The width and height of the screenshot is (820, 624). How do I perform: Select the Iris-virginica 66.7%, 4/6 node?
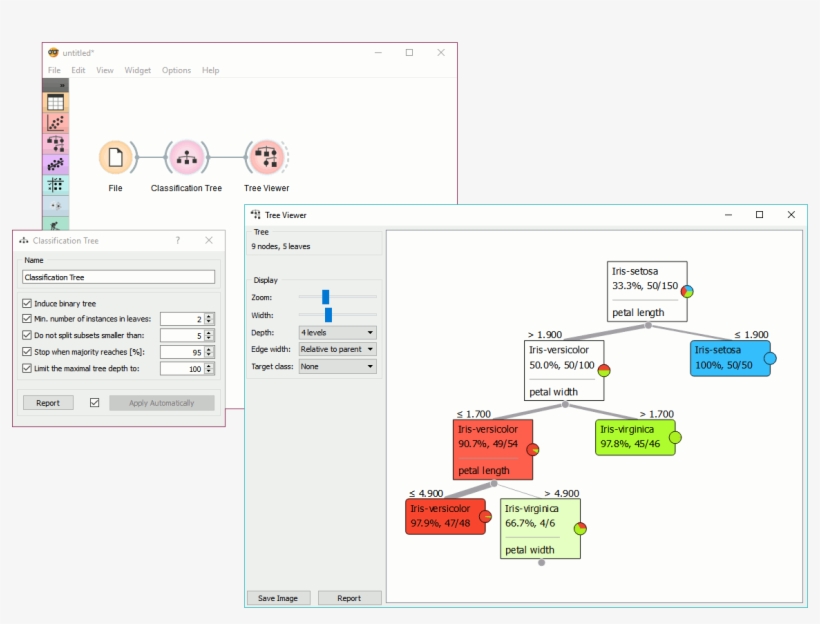(x=540, y=529)
